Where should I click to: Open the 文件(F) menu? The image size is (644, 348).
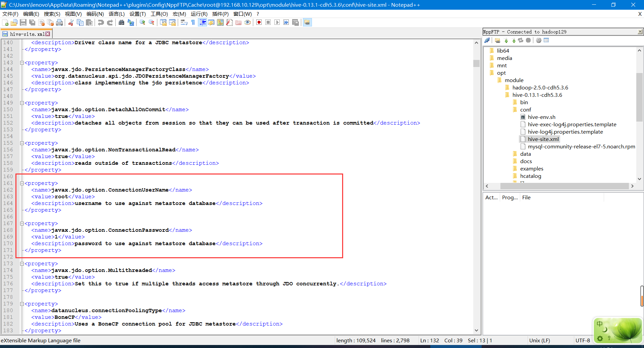pos(10,14)
